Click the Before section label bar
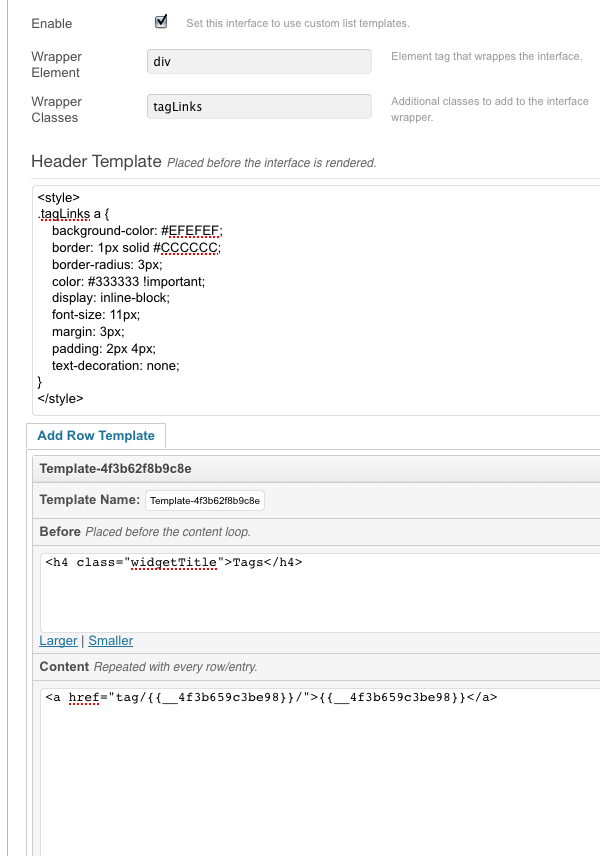The width and height of the screenshot is (600, 856). point(317,532)
